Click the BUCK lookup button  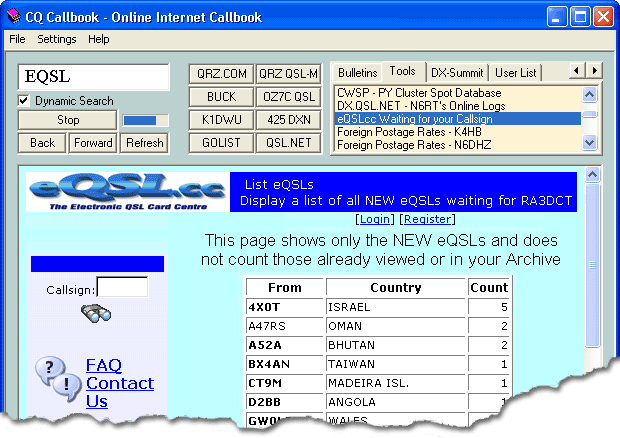[x=221, y=97]
